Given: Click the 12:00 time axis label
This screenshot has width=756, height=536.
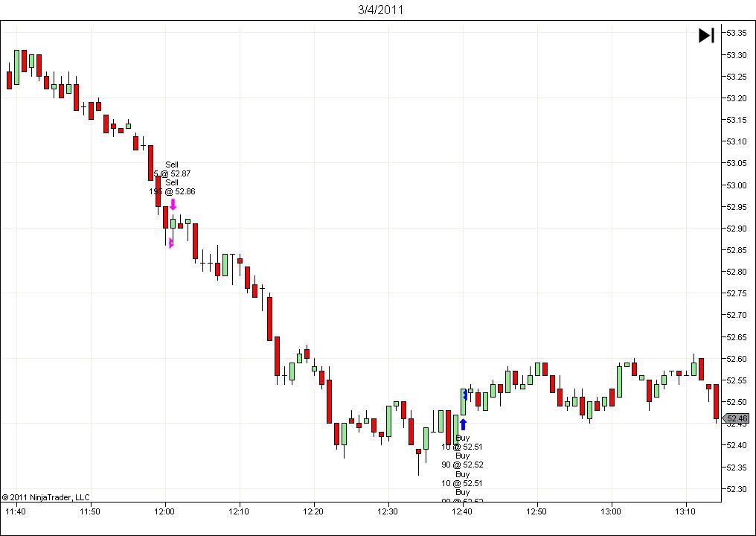Looking at the screenshot, I should pyautogui.click(x=164, y=511).
